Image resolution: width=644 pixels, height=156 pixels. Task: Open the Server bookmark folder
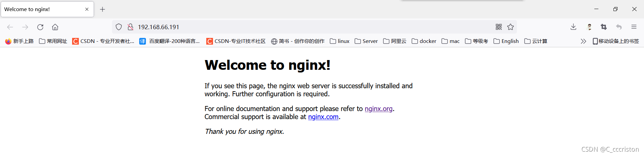[x=366, y=41]
